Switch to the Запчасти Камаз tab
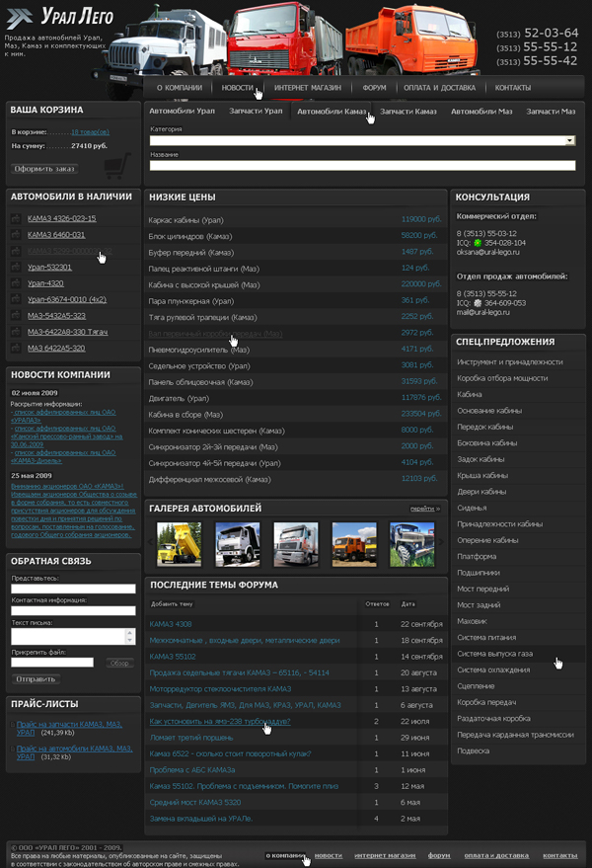Image resolution: width=592 pixels, height=868 pixels. 407,112
